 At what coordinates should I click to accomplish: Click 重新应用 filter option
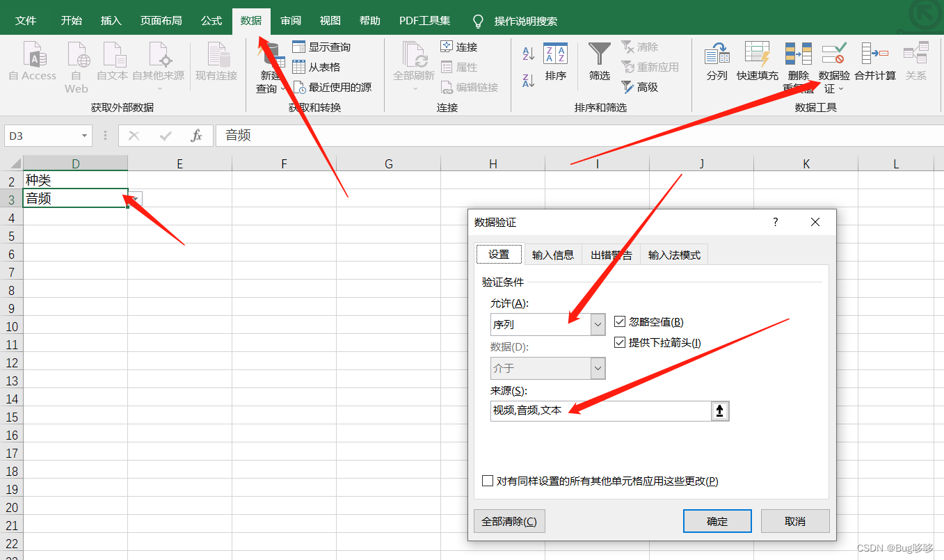click(650, 67)
